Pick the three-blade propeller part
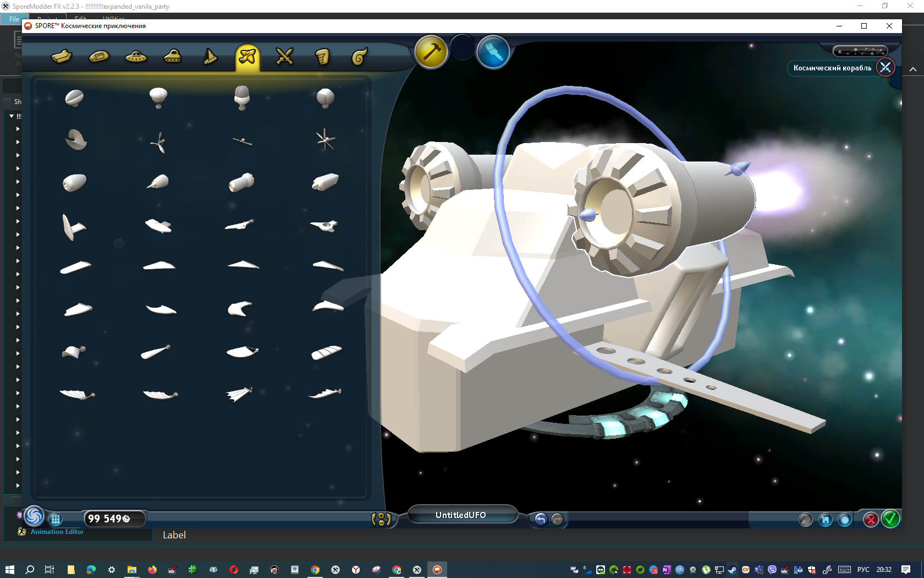Screen dimensions: 924x578 [x=158, y=142]
